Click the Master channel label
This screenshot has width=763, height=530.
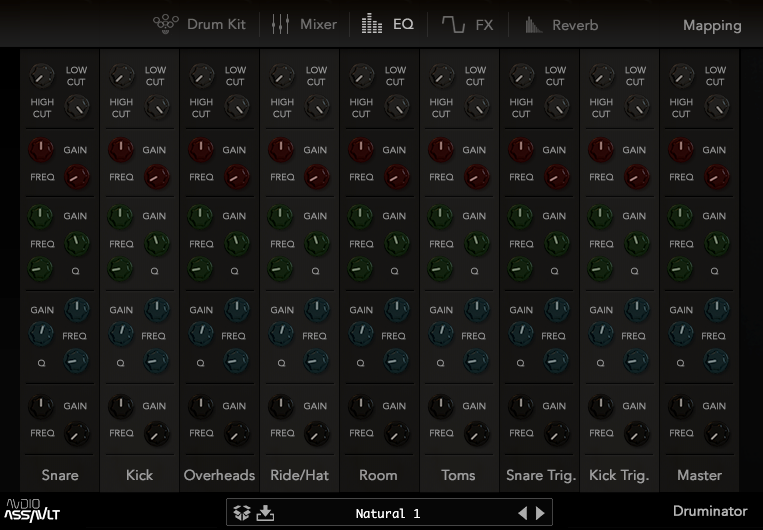tap(699, 475)
